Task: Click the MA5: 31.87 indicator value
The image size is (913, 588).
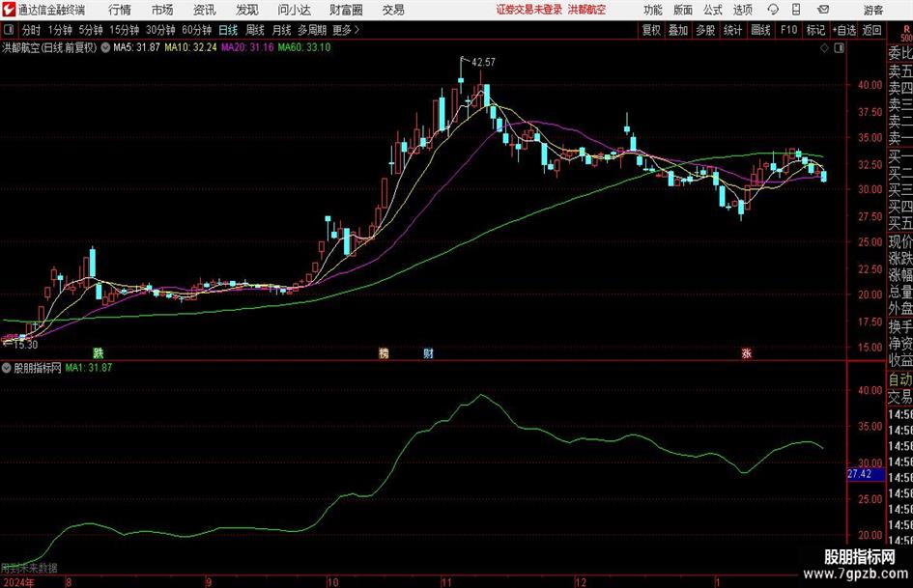Action: click(x=136, y=47)
